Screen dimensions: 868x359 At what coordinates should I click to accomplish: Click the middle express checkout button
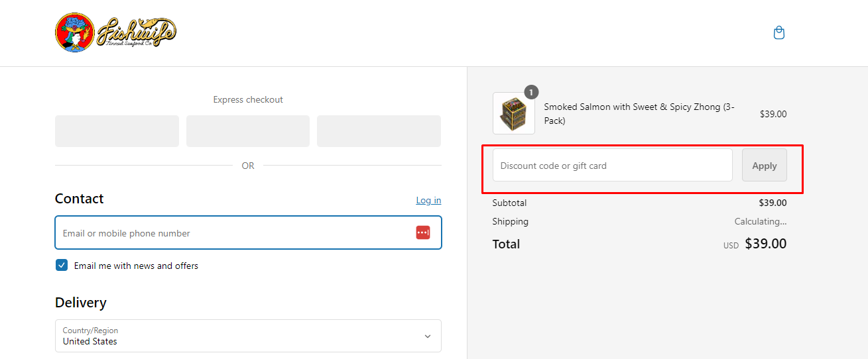point(248,131)
